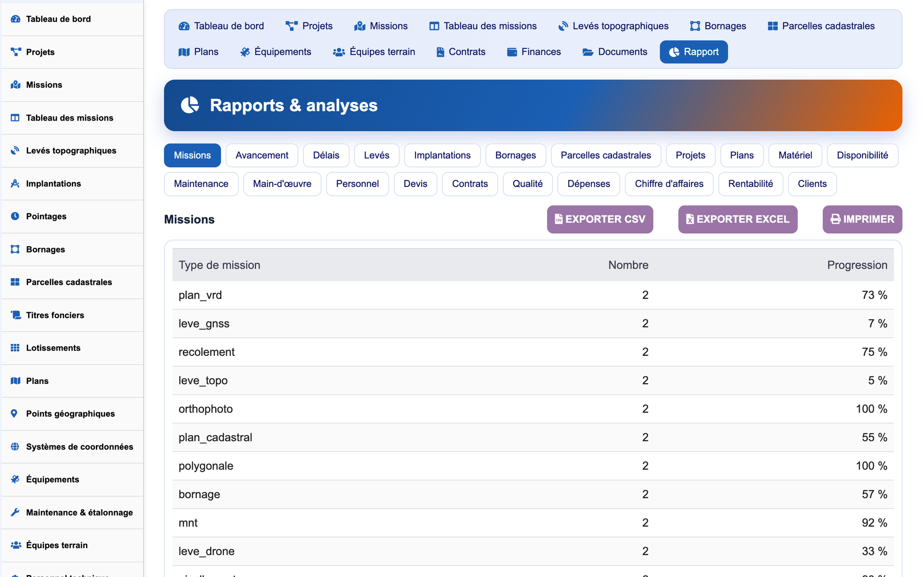The height and width of the screenshot is (577, 924).
Task: Click the top nav Levés topographiques icon
Action: 563,26
